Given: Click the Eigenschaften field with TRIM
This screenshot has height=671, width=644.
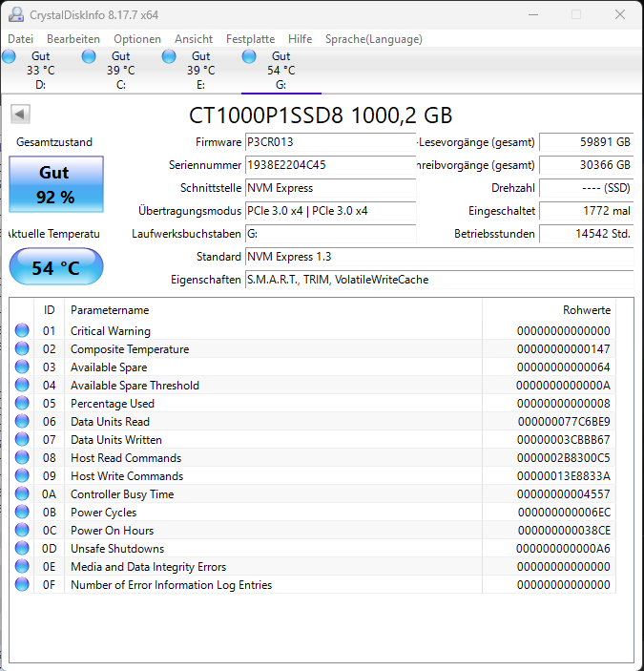Looking at the screenshot, I should pyautogui.click(x=439, y=280).
